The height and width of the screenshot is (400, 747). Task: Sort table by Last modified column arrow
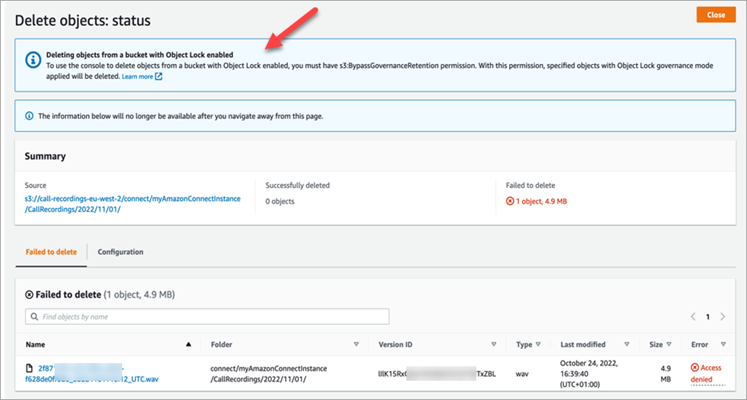(x=627, y=343)
